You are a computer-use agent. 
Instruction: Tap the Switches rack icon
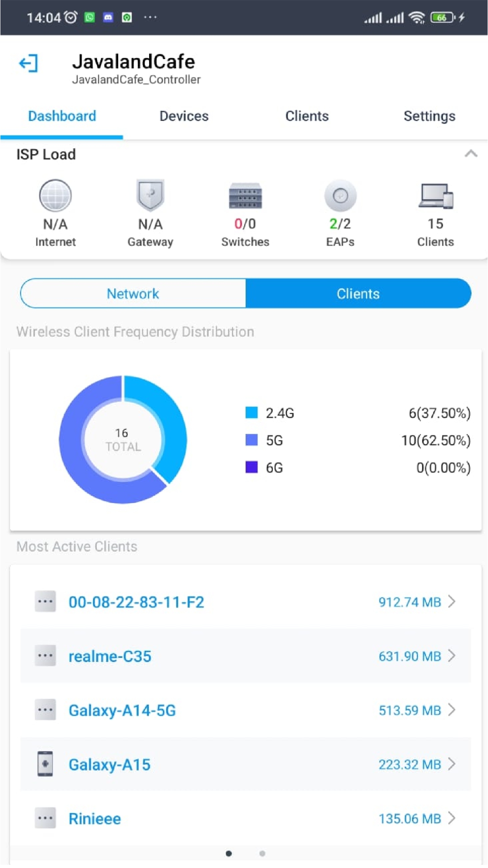point(245,196)
